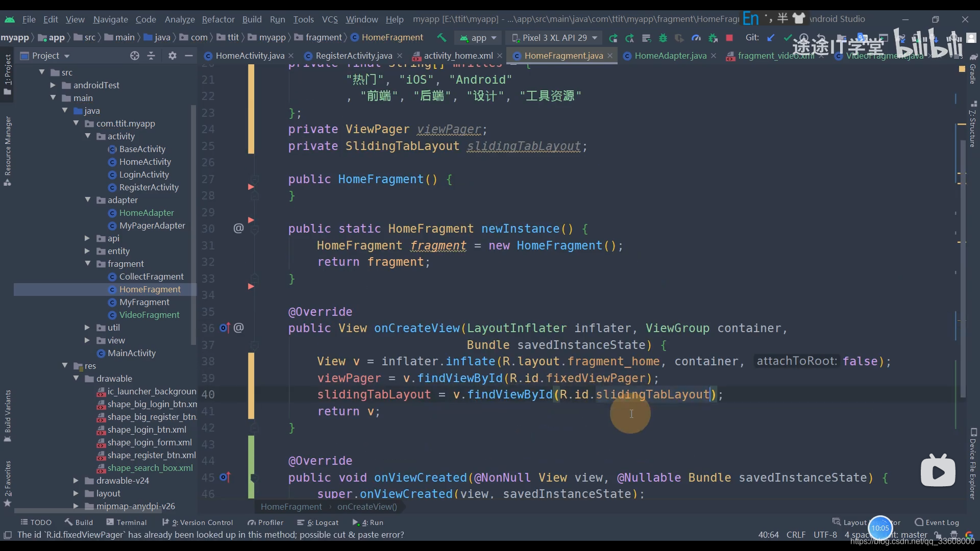Open the Device File Explorer side panel

[973, 463]
